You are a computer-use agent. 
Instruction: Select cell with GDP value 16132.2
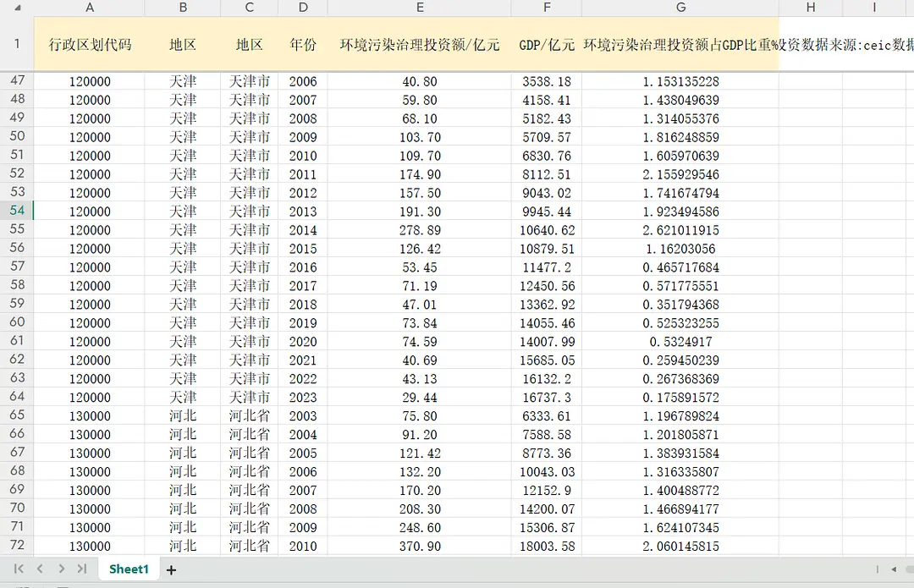547,379
